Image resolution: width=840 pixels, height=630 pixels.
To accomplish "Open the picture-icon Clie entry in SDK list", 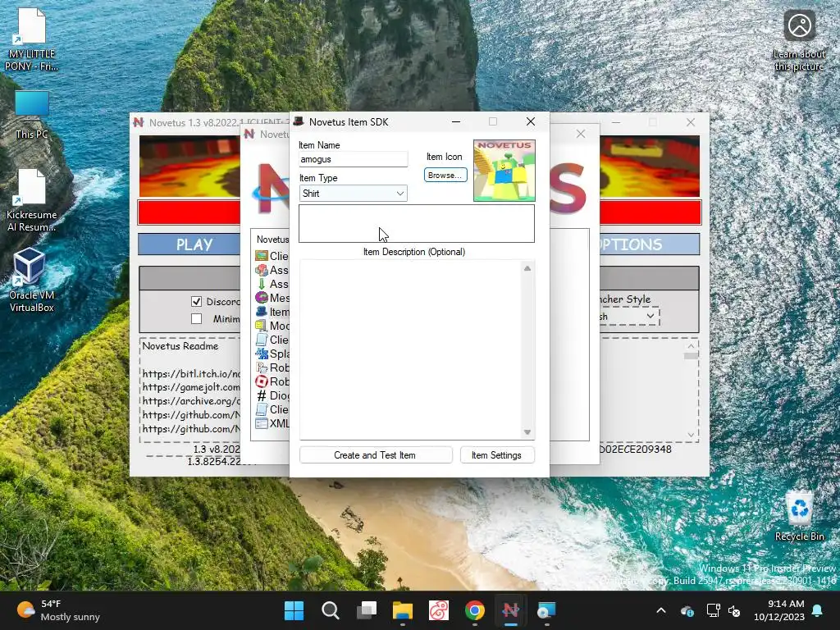I will pos(272,256).
